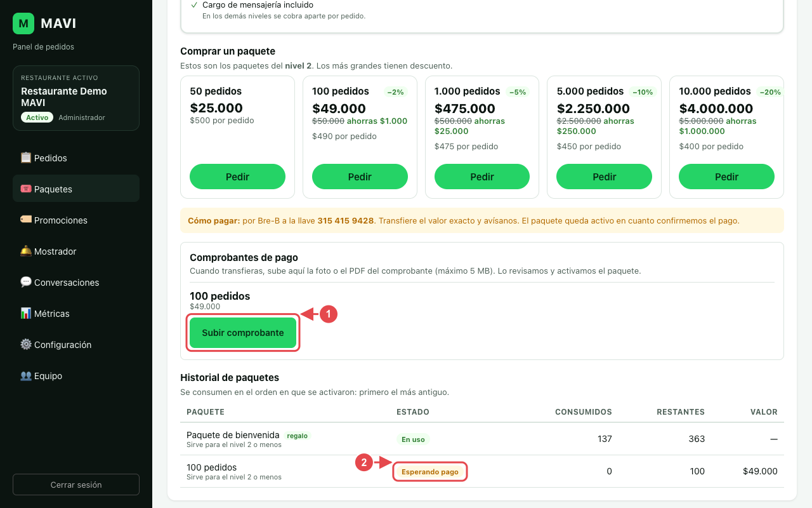Image resolution: width=812 pixels, height=508 pixels.
Task: Click Subir comprobante button
Action: [243, 333]
